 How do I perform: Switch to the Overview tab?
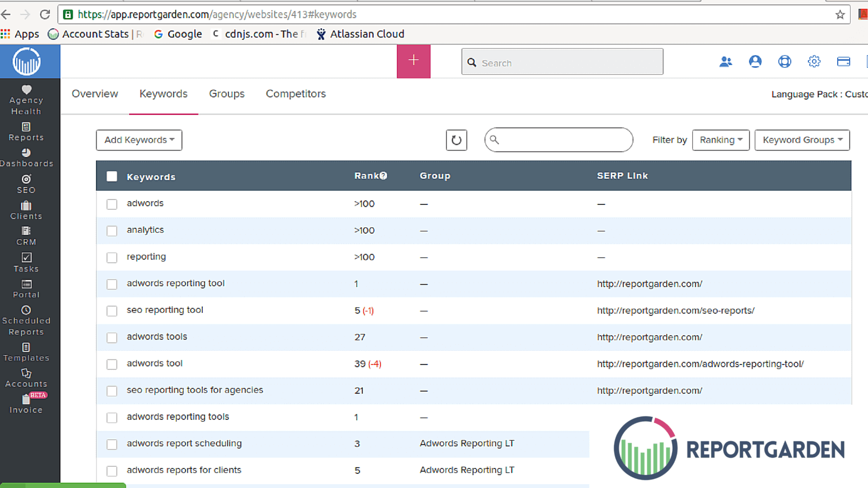tap(95, 94)
